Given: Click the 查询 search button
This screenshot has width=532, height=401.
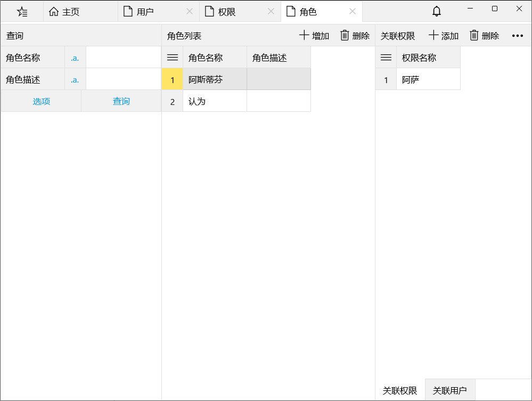Looking at the screenshot, I should click(x=121, y=101).
